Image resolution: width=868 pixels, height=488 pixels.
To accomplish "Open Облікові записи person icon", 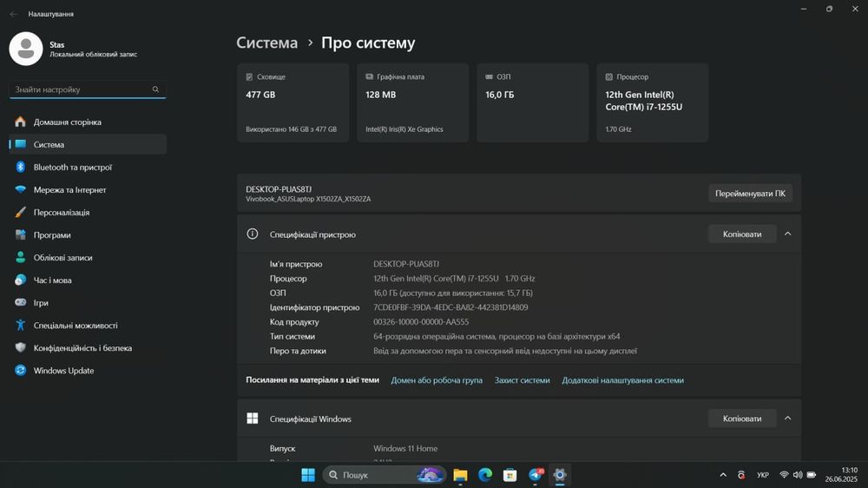I will (21, 258).
